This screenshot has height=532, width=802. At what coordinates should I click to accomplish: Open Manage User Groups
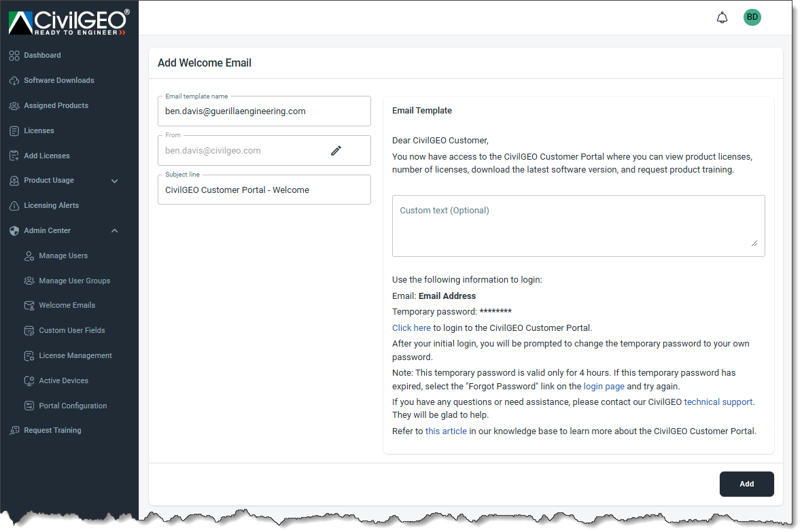[x=74, y=281]
